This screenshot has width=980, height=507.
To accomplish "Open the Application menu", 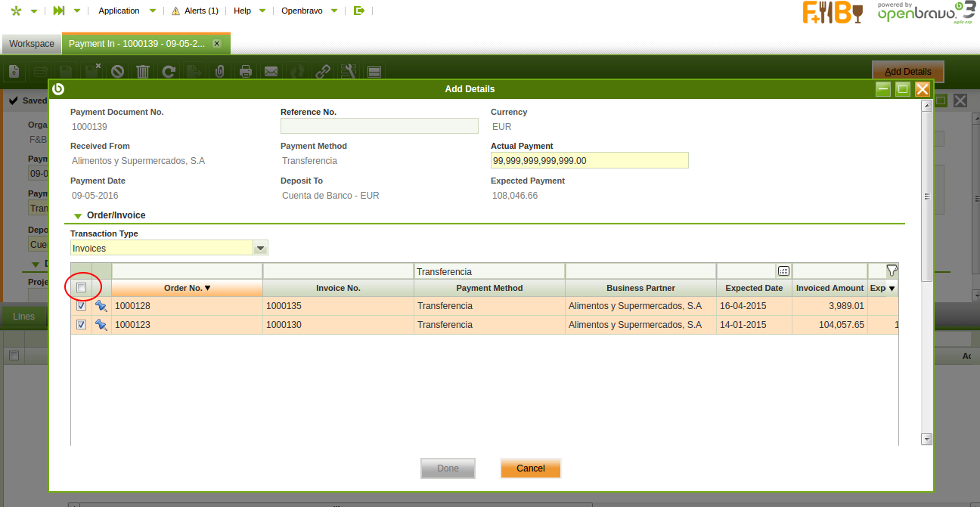I will 119,11.
